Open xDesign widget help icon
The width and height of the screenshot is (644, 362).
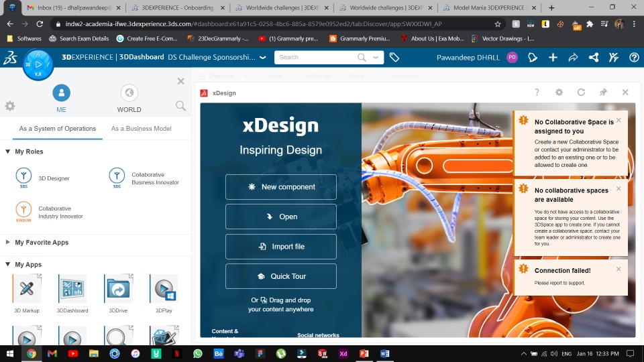point(537,93)
